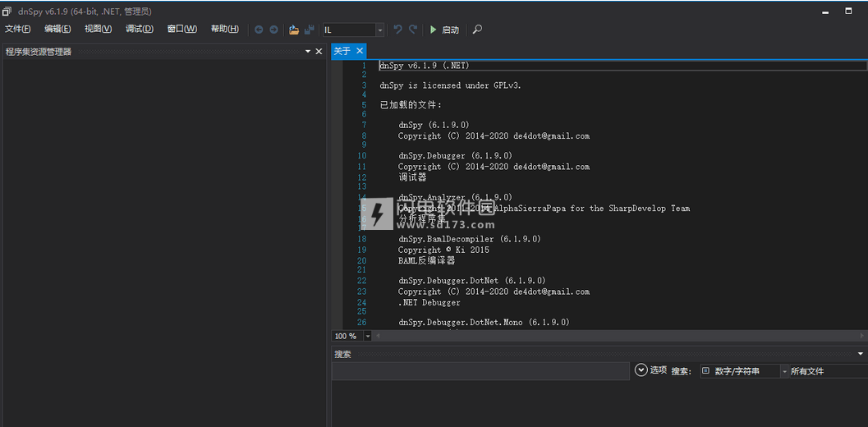The image size is (868, 427).
Task: Click the search text input field
Action: pyautogui.click(x=480, y=371)
